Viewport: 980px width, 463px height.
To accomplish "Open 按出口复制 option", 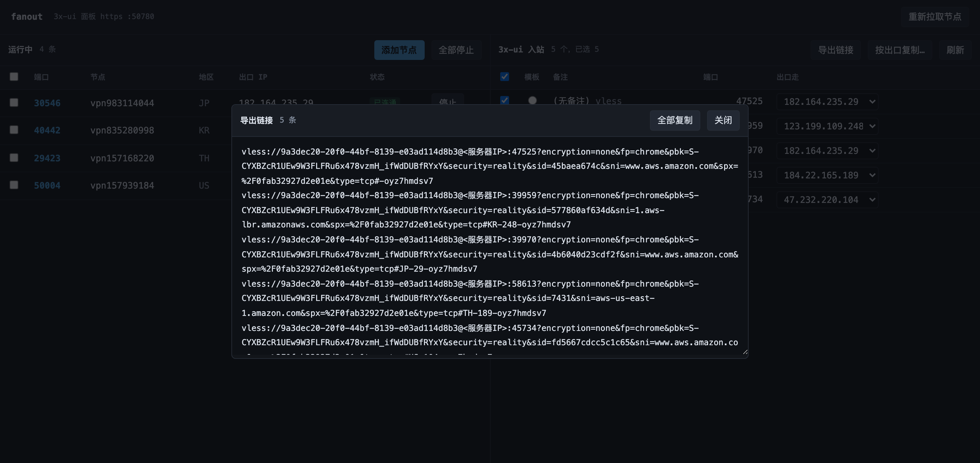I will coord(900,50).
